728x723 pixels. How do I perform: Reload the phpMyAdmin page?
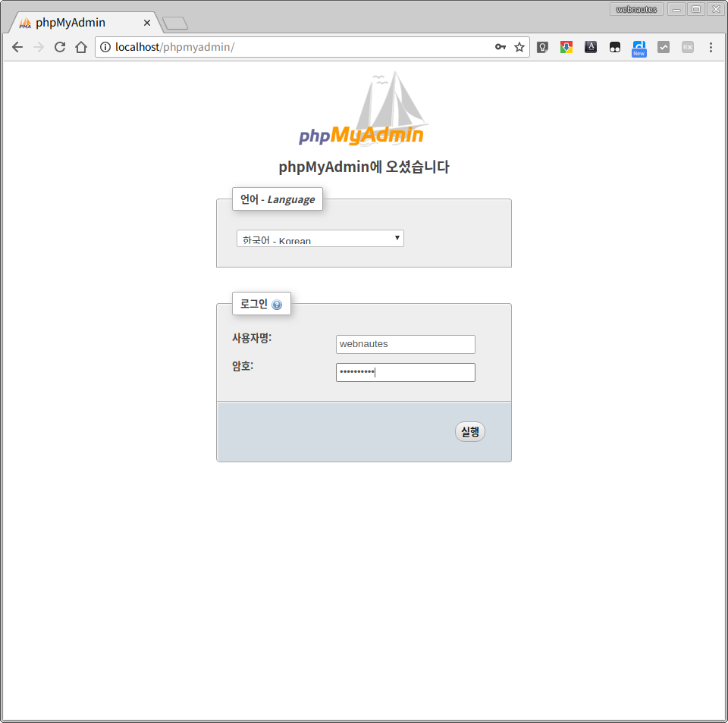coord(60,47)
